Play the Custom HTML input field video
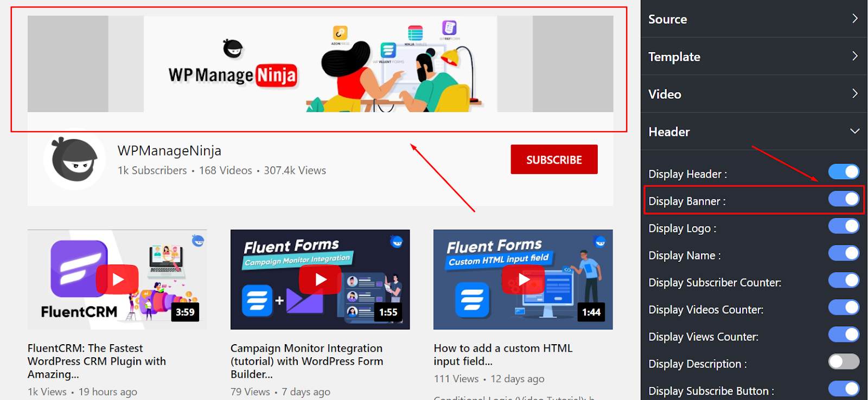Screen dimensions: 868x400 524,279
